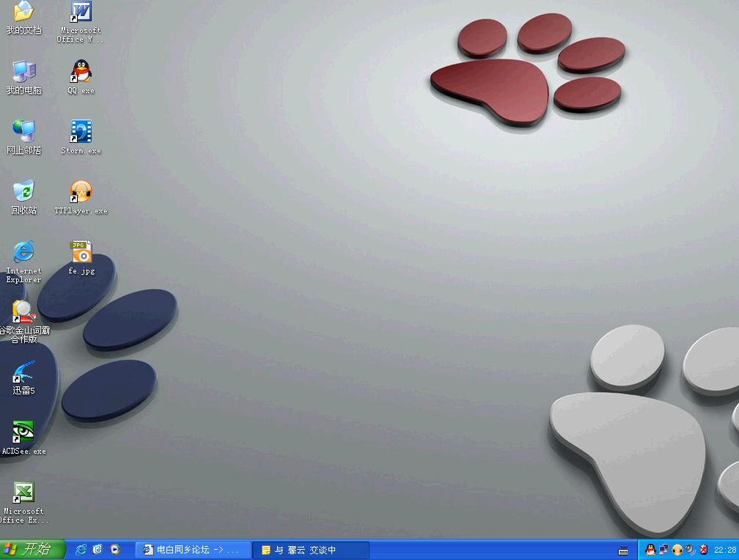Open the 回收站 recycle bin
This screenshot has width=739, height=560.
(x=23, y=193)
